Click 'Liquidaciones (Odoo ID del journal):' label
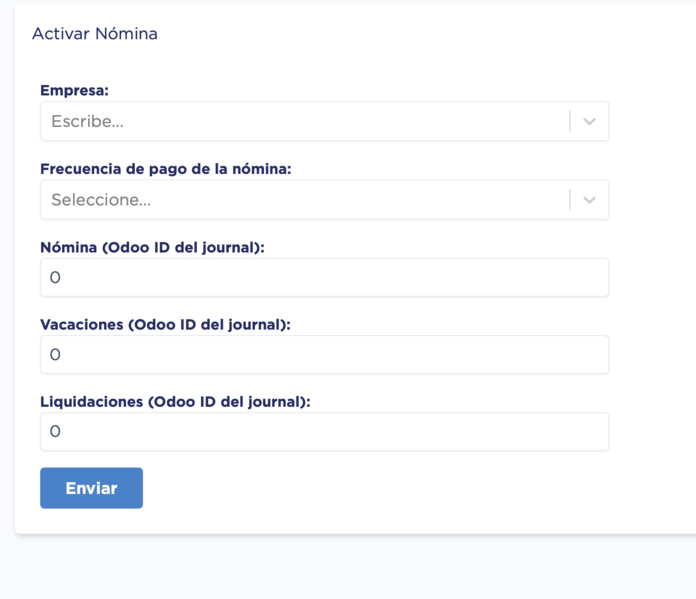Image resolution: width=696 pixels, height=599 pixels. pyautogui.click(x=175, y=402)
